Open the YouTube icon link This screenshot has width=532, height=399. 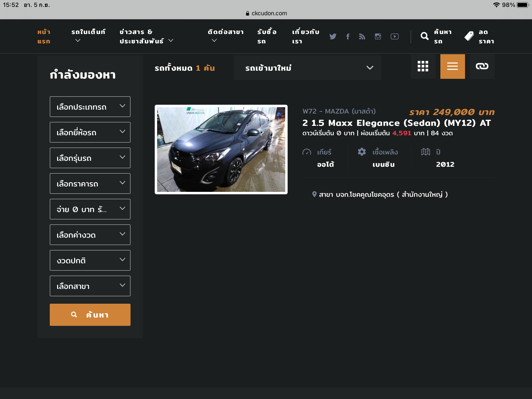395,36
